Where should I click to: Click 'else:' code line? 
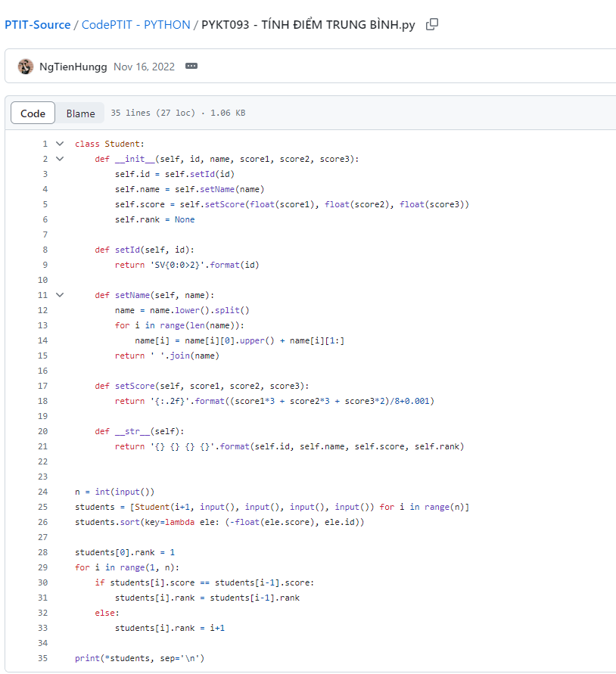(x=107, y=613)
